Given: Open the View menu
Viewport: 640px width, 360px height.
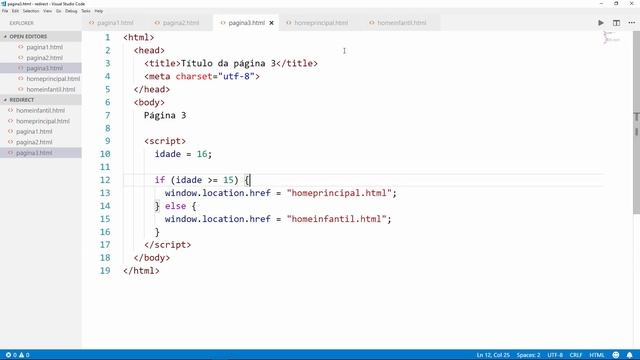Looking at the screenshot, I should click(x=47, y=11).
